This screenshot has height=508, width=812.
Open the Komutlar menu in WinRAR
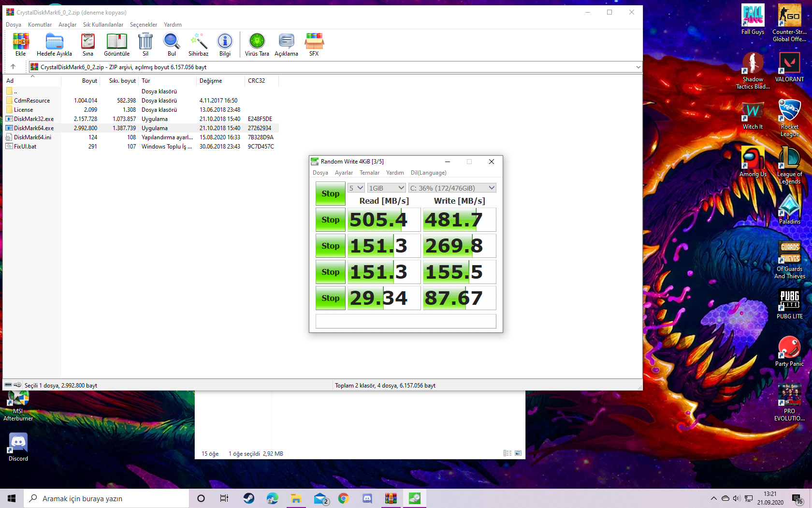tap(40, 25)
